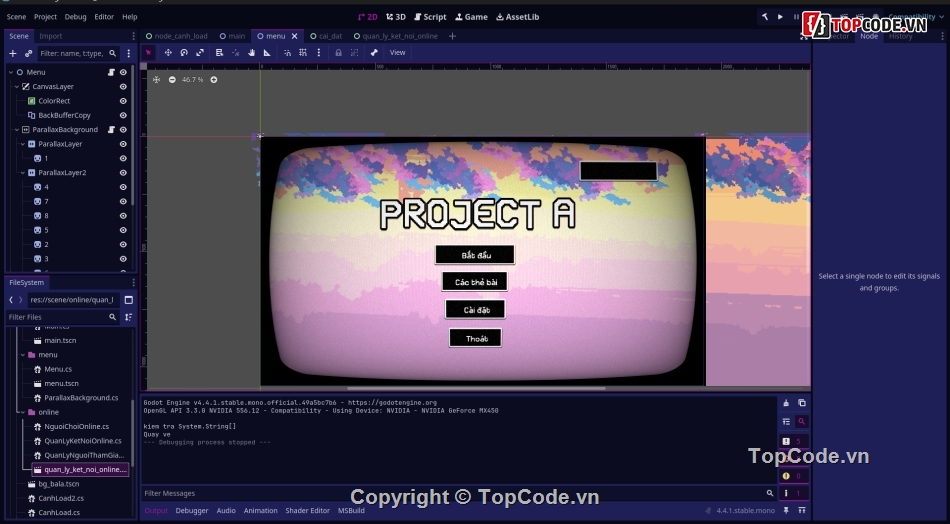950x524 pixels.
Task: Collapse the Menu root node
Action: coord(11,72)
